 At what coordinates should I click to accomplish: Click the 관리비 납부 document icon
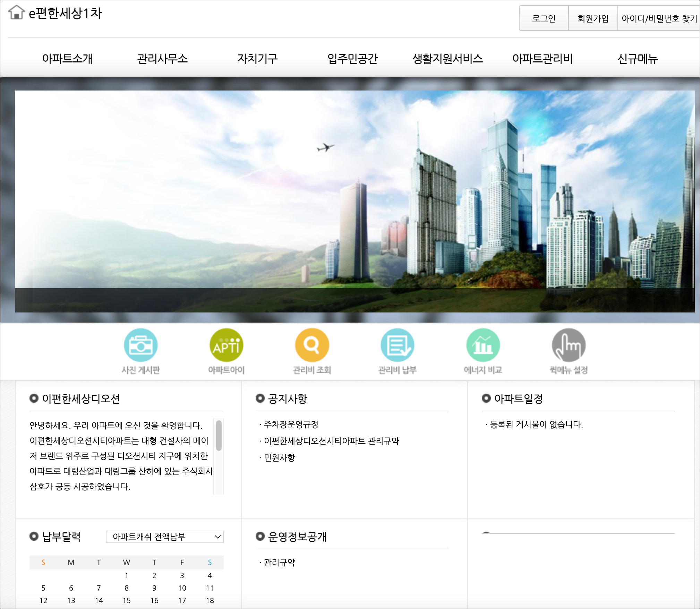coord(397,345)
